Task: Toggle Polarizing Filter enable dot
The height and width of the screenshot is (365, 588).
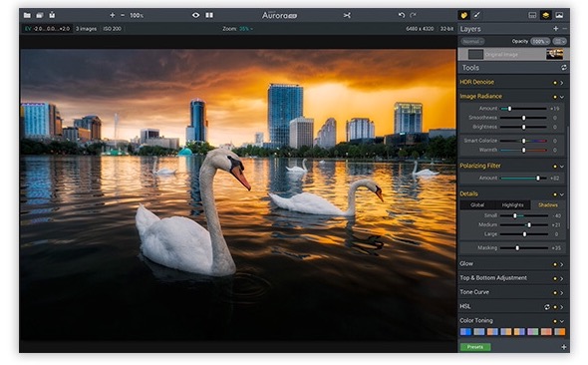Action: click(555, 167)
